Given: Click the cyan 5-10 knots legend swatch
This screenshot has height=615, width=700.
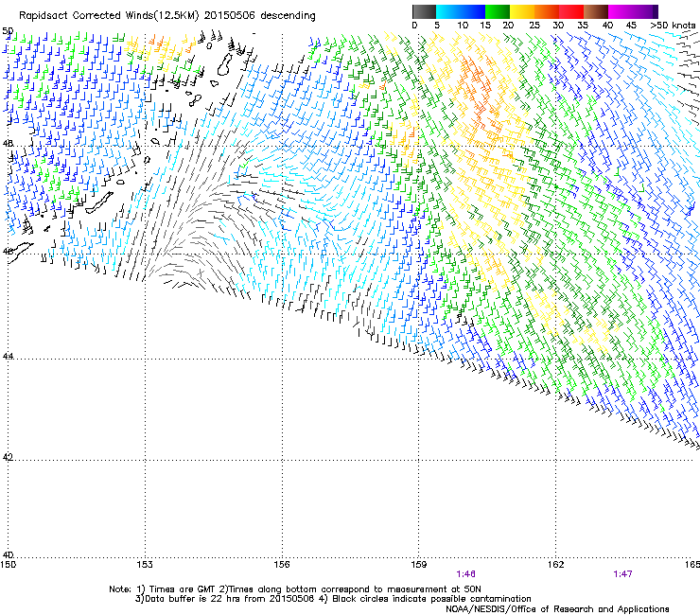Looking at the screenshot, I should [448, 11].
